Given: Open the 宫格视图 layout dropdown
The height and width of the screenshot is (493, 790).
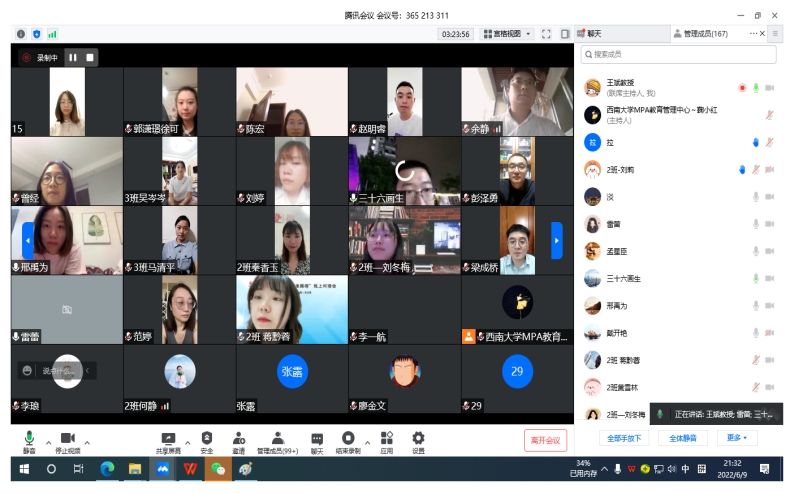Looking at the screenshot, I should (x=507, y=33).
